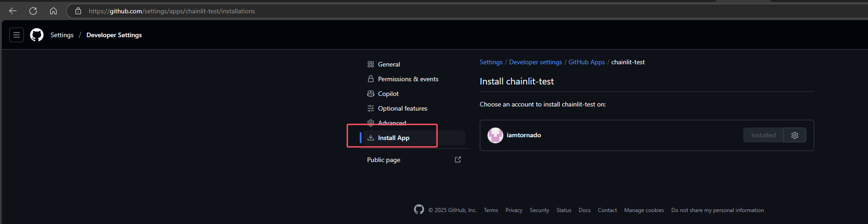
Task: Click the footer GitHub logo
Action: [x=419, y=209]
